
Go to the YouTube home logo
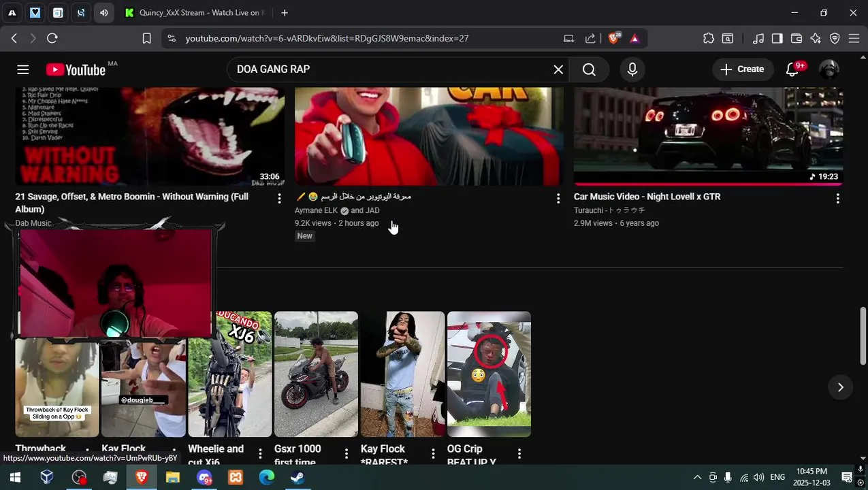pyautogui.click(x=76, y=69)
